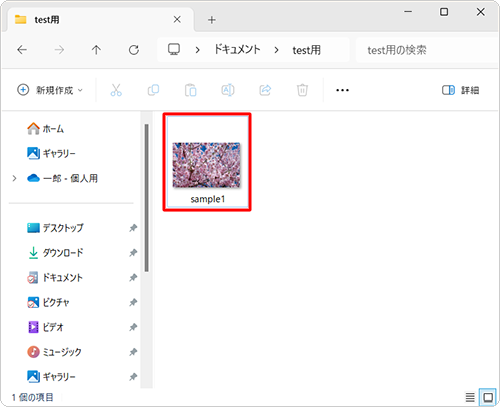The width and height of the screenshot is (500, 407).
Task: Open デスクトップ in quick access
Action: tap(55, 228)
